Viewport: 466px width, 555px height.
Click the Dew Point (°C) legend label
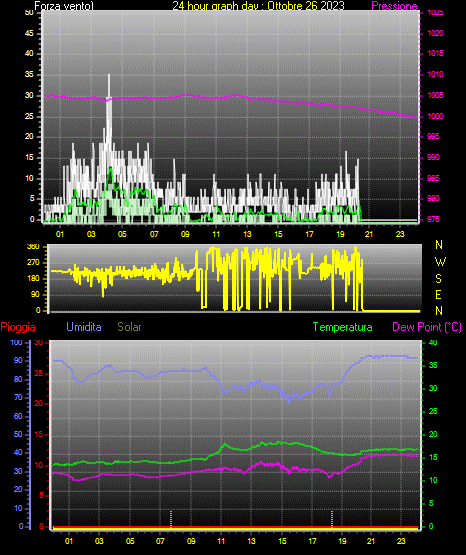427,327
